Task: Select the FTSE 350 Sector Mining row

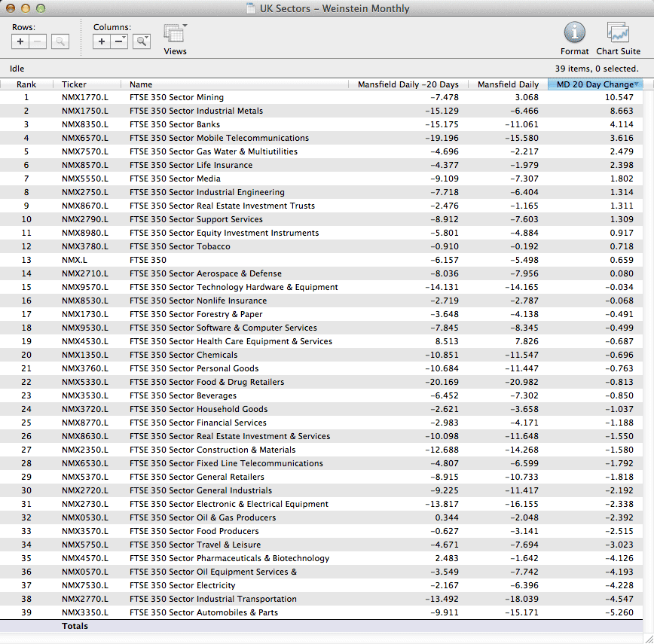Action: (x=176, y=97)
